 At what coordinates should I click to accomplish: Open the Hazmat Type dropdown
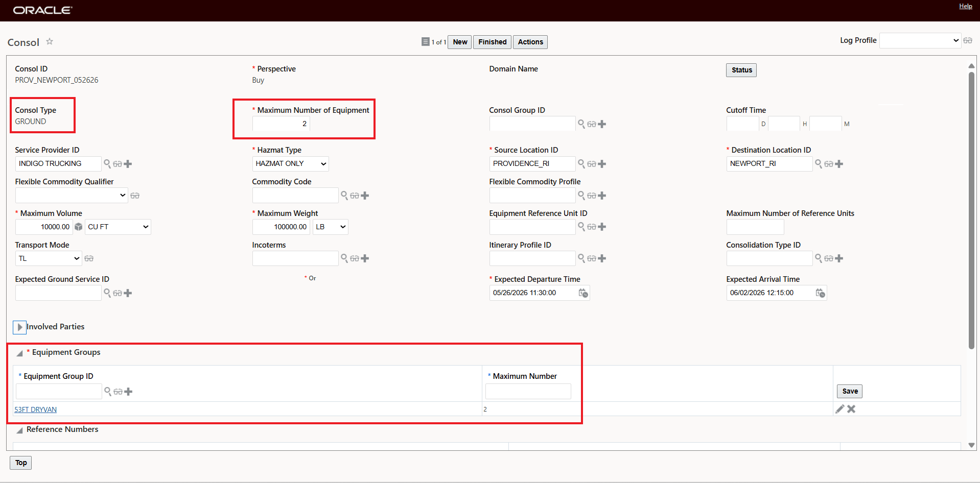click(291, 163)
